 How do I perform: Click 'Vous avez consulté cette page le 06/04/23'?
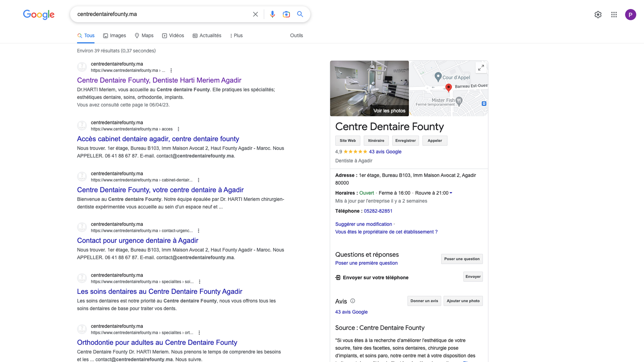[x=123, y=105]
